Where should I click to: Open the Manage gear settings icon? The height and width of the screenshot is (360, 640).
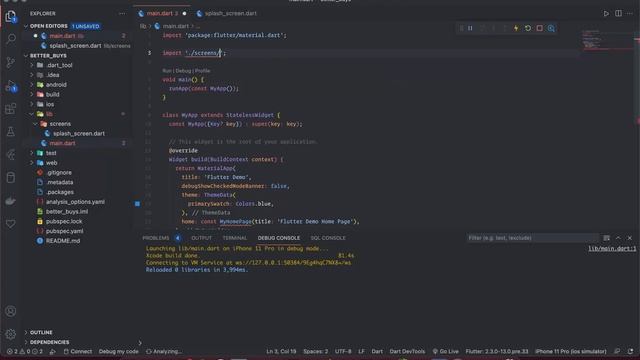(11, 334)
